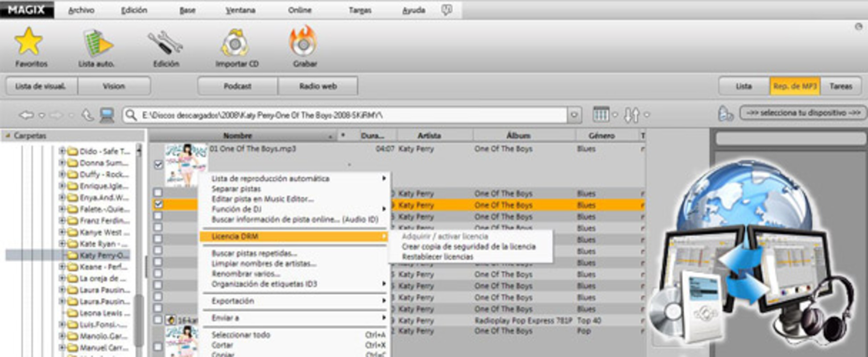The image size is (868, 357).
Task: Click the Radio web button
Action: point(318,86)
